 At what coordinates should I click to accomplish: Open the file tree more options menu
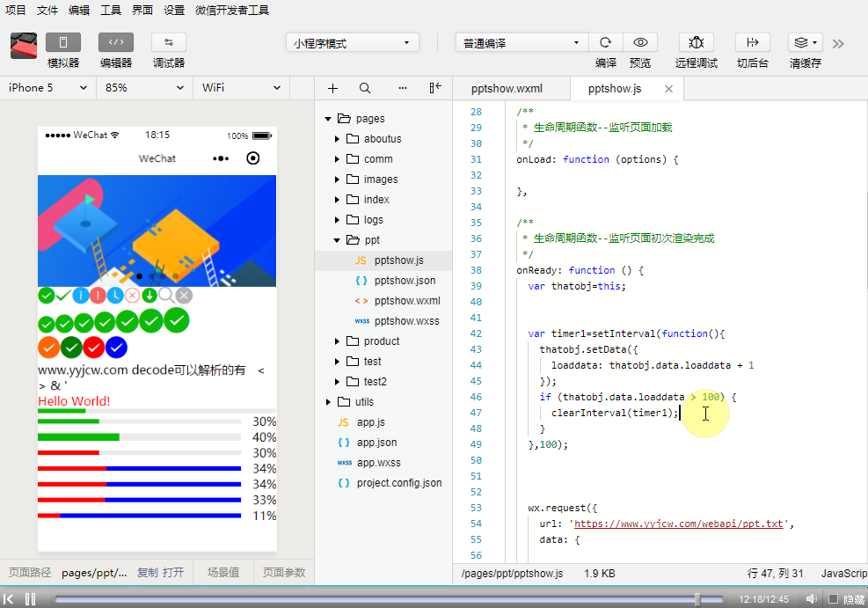(x=403, y=88)
